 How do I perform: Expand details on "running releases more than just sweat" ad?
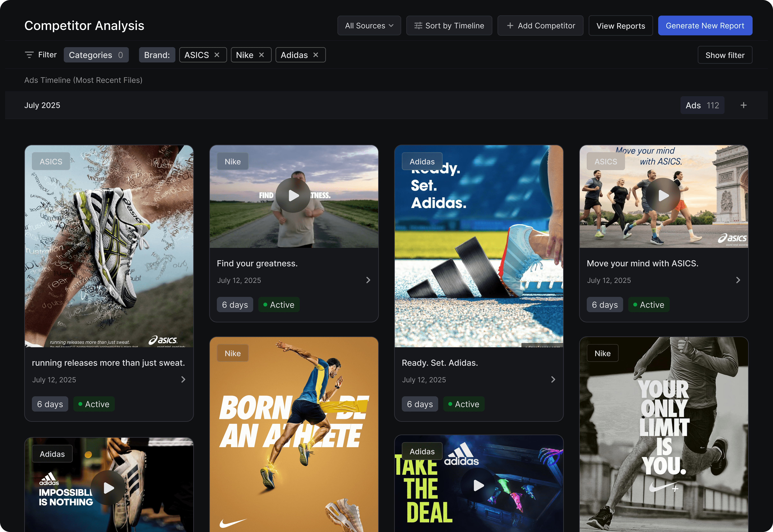coord(183,379)
